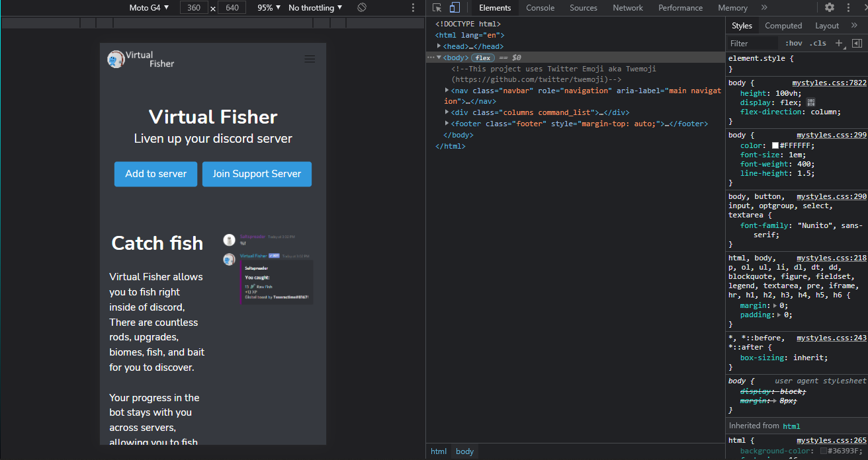Show more DevTools panel tabs after Memory
The width and height of the screenshot is (868, 460).
pyautogui.click(x=764, y=8)
